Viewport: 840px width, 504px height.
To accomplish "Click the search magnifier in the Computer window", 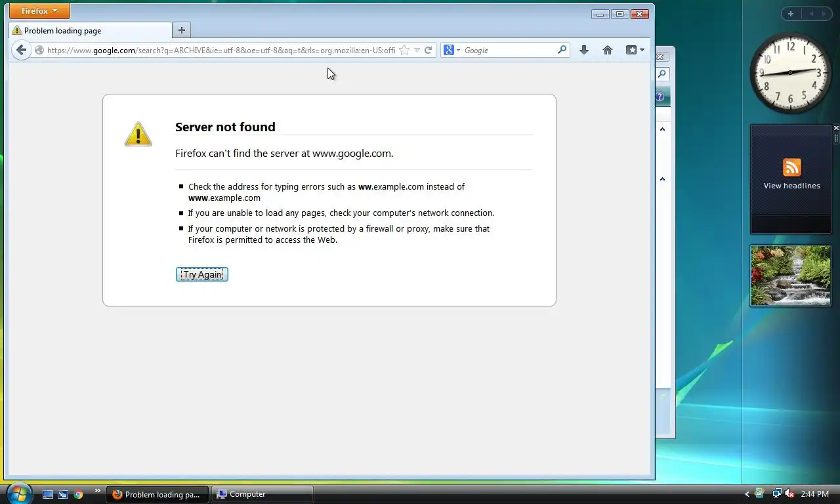I will (x=662, y=74).
